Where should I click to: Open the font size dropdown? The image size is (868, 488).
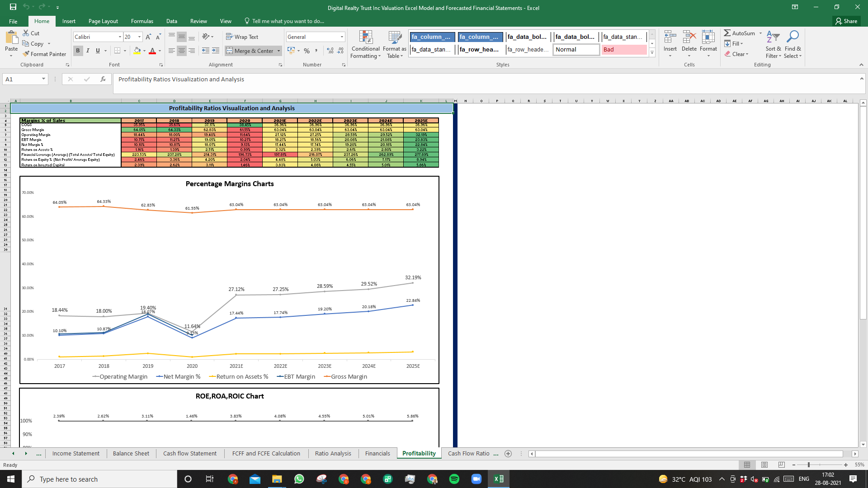[140, 37]
